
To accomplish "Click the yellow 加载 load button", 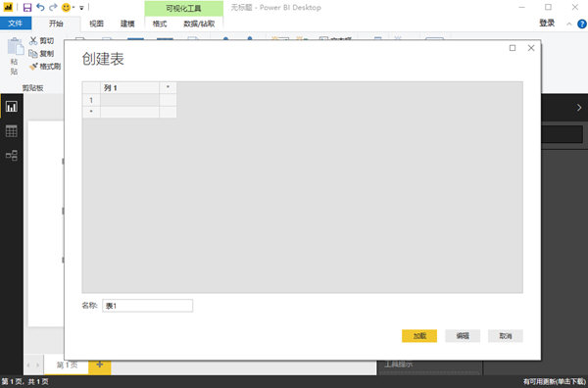I will coord(419,336).
